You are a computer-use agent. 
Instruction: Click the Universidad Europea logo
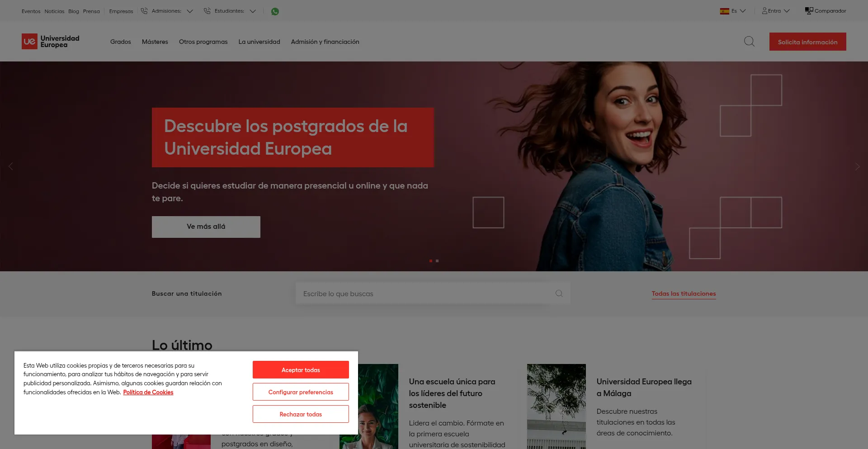51,42
